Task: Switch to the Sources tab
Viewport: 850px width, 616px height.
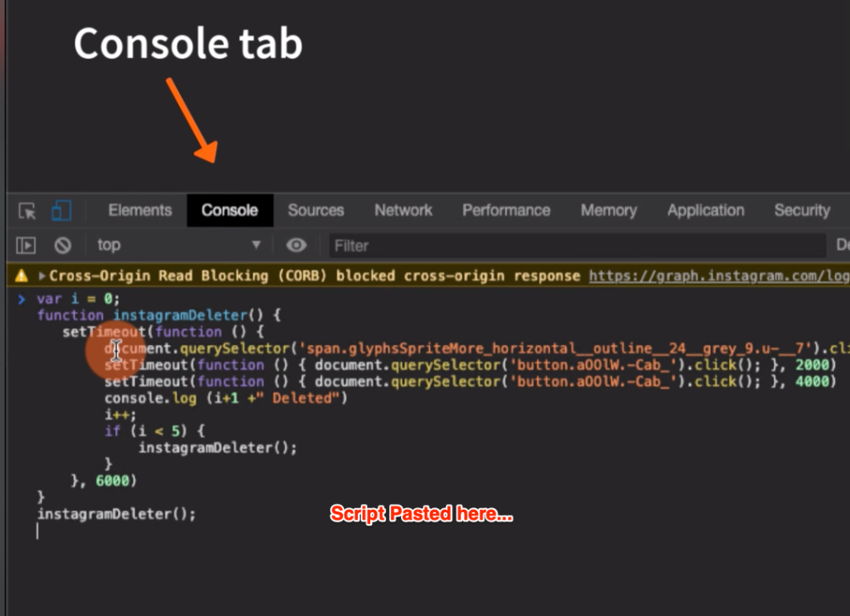Action: point(315,210)
